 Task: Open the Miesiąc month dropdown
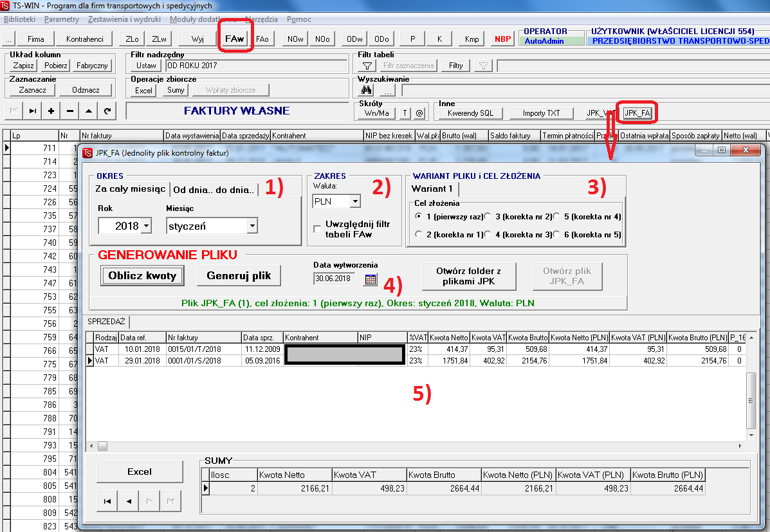point(252,226)
